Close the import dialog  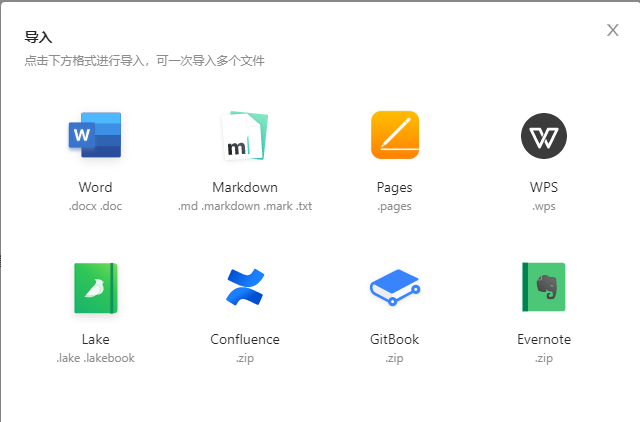612,30
